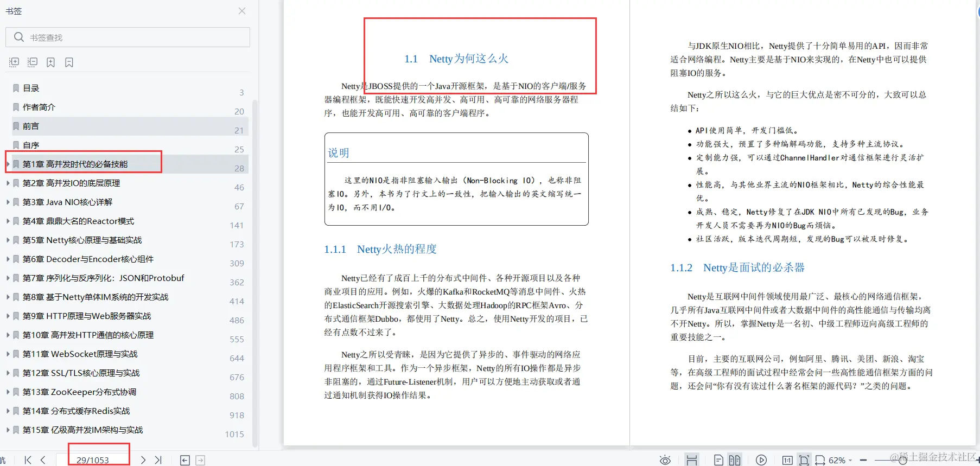This screenshot has width=980, height=466.
Task: Jump to the last page
Action: [x=158, y=459]
